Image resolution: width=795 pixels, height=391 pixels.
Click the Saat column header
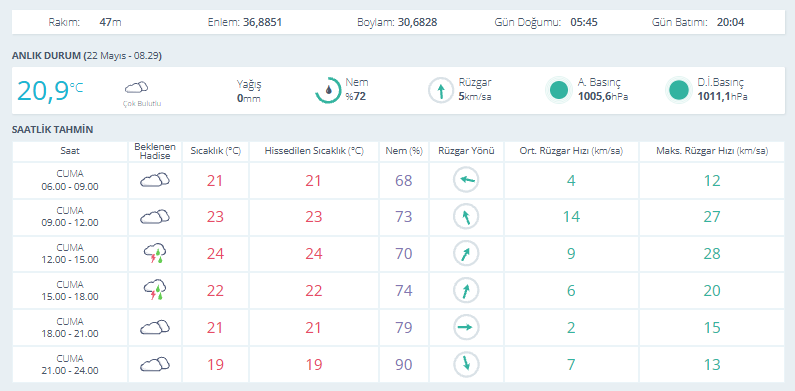coord(70,151)
